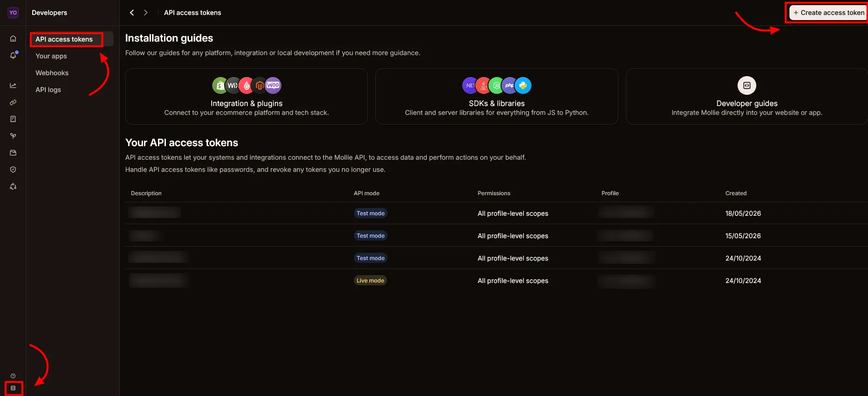The width and height of the screenshot is (868, 396).
Task: Click API access tokens breadcrumb title
Action: coord(193,13)
